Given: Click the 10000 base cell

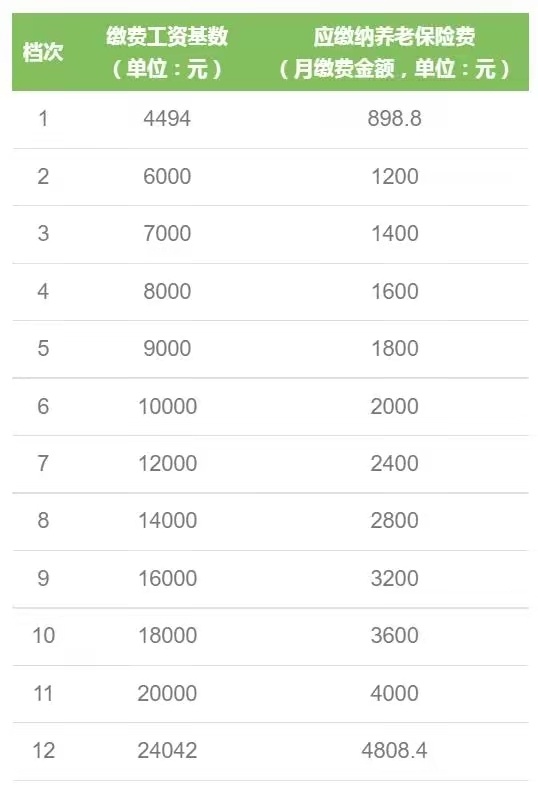Looking at the screenshot, I should pos(167,406).
